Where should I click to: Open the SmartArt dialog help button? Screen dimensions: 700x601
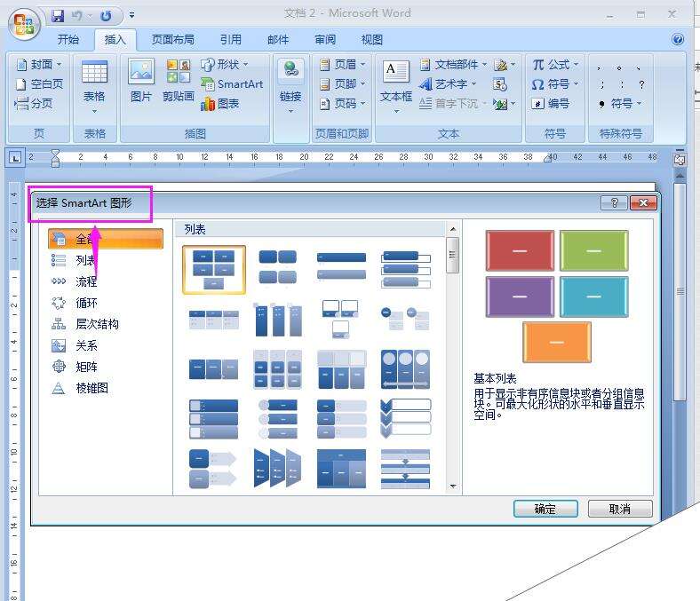click(615, 203)
